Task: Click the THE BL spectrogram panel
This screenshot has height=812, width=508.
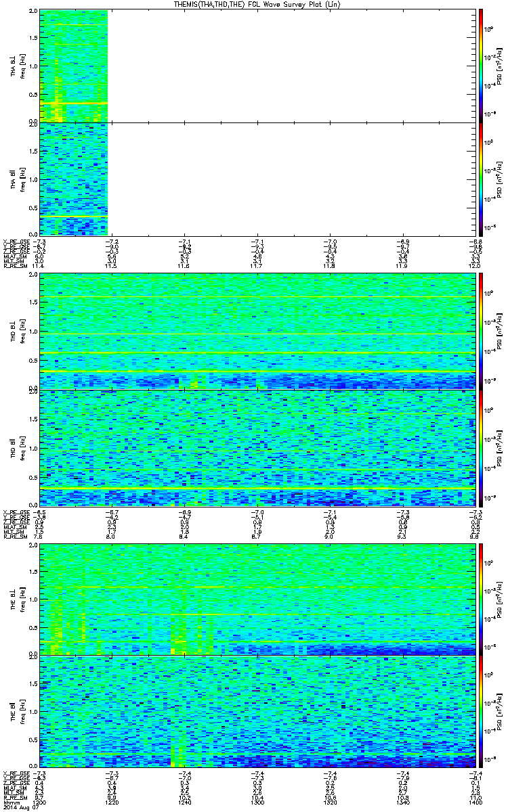Action: (257, 599)
